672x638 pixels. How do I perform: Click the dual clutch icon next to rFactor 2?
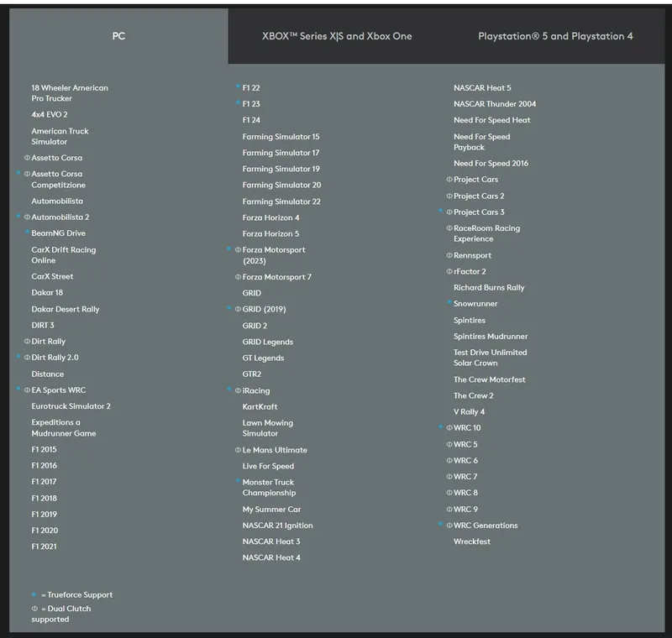click(449, 271)
